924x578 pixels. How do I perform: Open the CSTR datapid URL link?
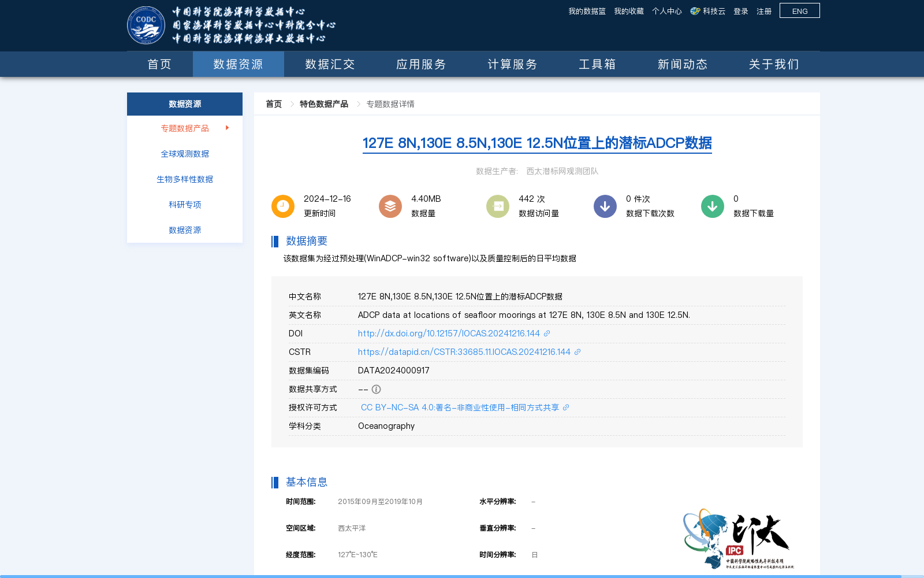(464, 352)
